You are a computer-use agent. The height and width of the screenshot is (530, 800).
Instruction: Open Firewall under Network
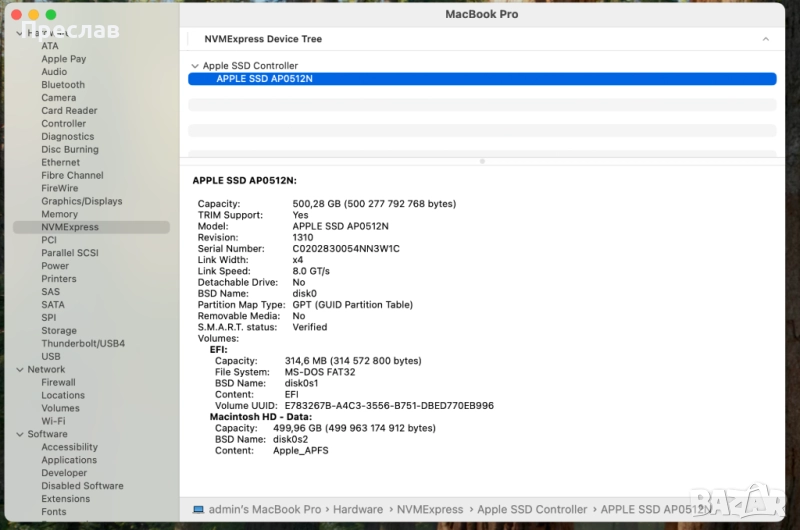click(x=58, y=382)
